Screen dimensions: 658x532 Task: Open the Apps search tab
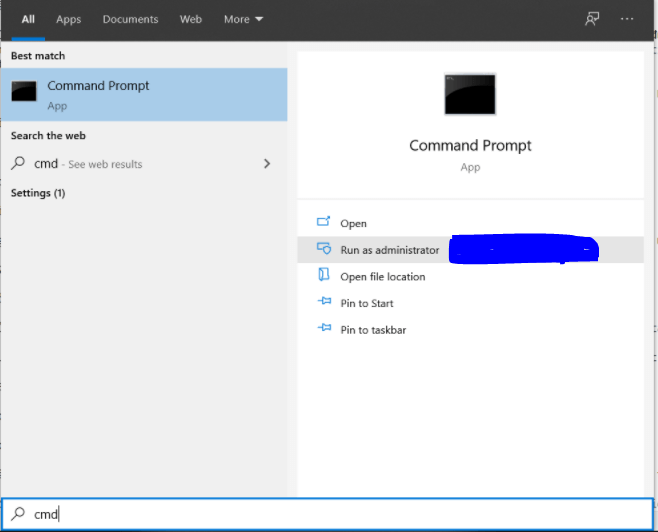coord(68,19)
